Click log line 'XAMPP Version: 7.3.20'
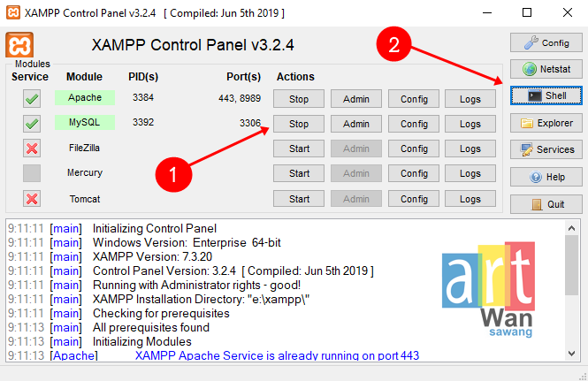 coord(152,256)
